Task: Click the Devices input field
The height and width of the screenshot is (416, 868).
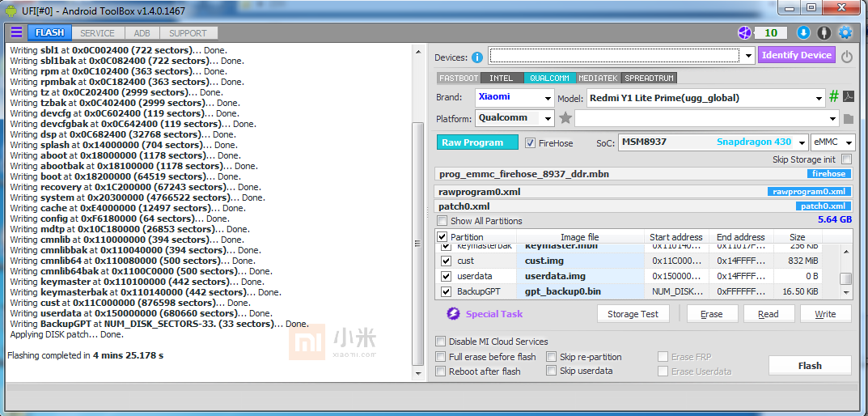Action: click(615, 56)
